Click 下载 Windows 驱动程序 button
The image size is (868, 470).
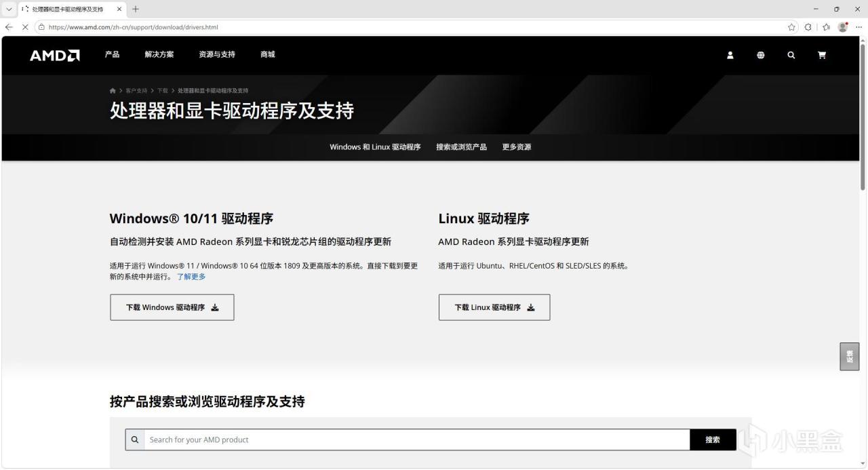click(172, 307)
